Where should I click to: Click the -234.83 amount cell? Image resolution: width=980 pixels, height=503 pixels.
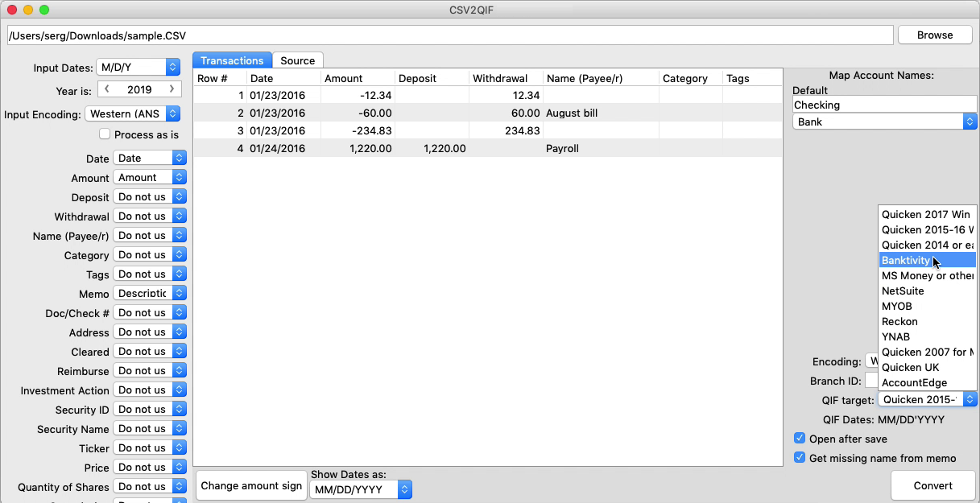[x=358, y=131]
